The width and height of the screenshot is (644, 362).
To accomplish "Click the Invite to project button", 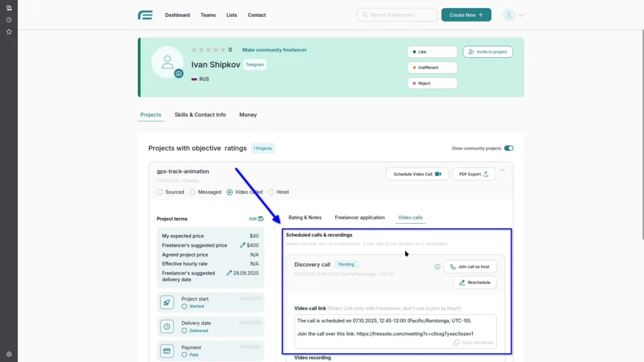I will click(487, 52).
